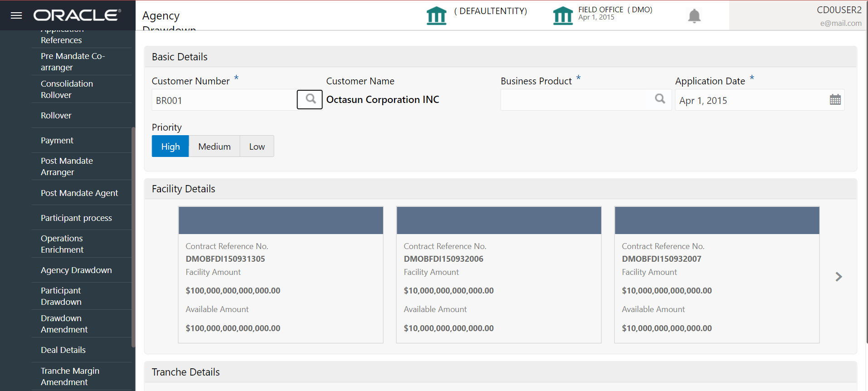Open the Application Date calendar picker
The image size is (868, 391).
[835, 100]
